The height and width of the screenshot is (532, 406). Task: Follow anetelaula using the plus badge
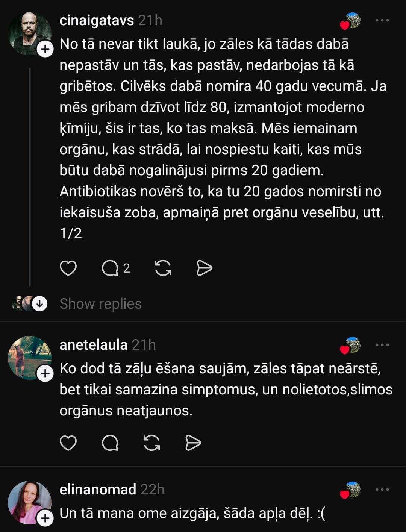coord(45,374)
